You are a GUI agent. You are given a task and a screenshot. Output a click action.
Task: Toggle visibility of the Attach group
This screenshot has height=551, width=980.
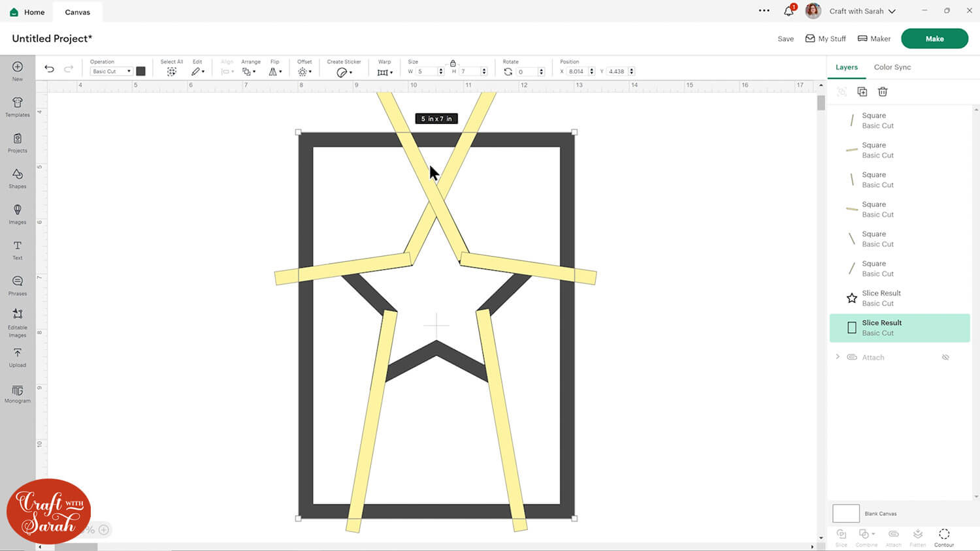(945, 358)
